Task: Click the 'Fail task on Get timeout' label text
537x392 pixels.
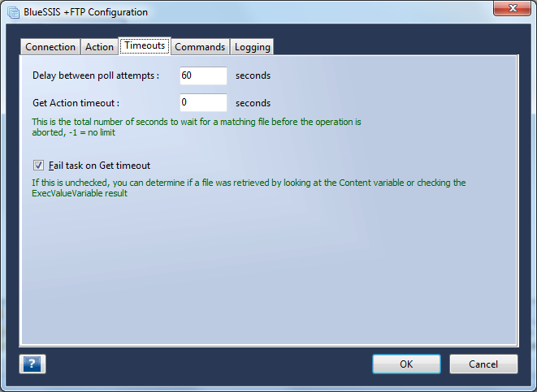Action: tap(99, 166)
